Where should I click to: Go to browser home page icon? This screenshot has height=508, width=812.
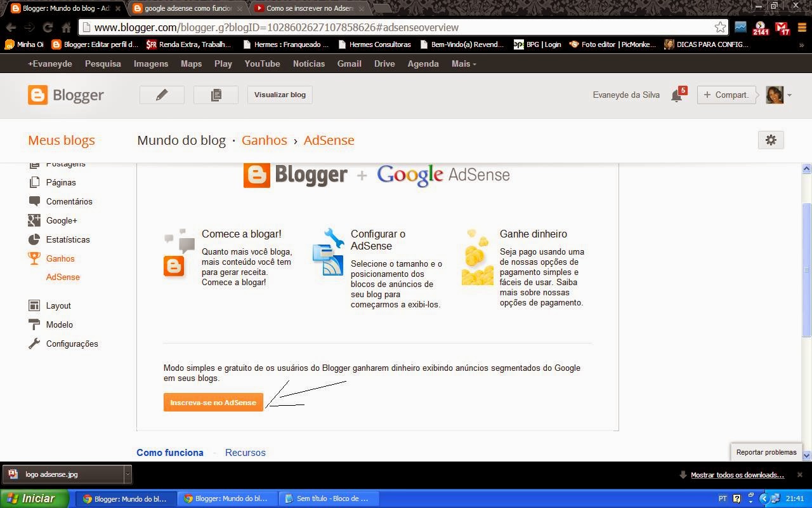pyautogui.click(x=66, y=27)
